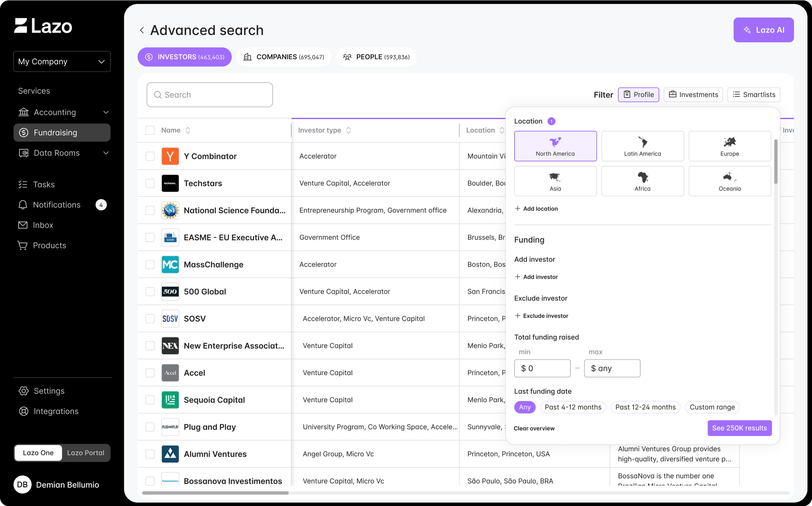Check the Techstars row checkbox
This screenshot has width=812, height=506.
[x=150, y=183]
